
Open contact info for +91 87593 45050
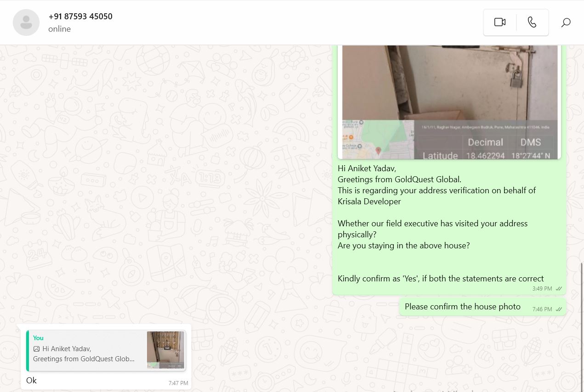tap(80, 17)
